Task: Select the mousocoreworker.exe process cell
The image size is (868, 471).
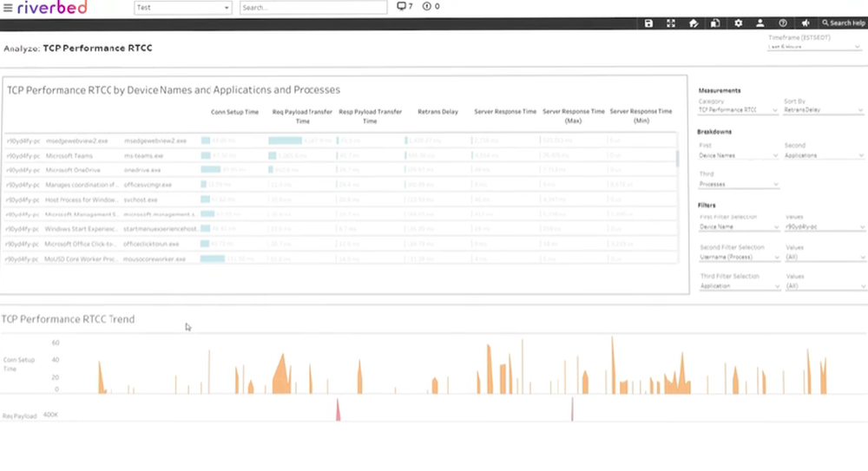Action: [x=155, y=259]
